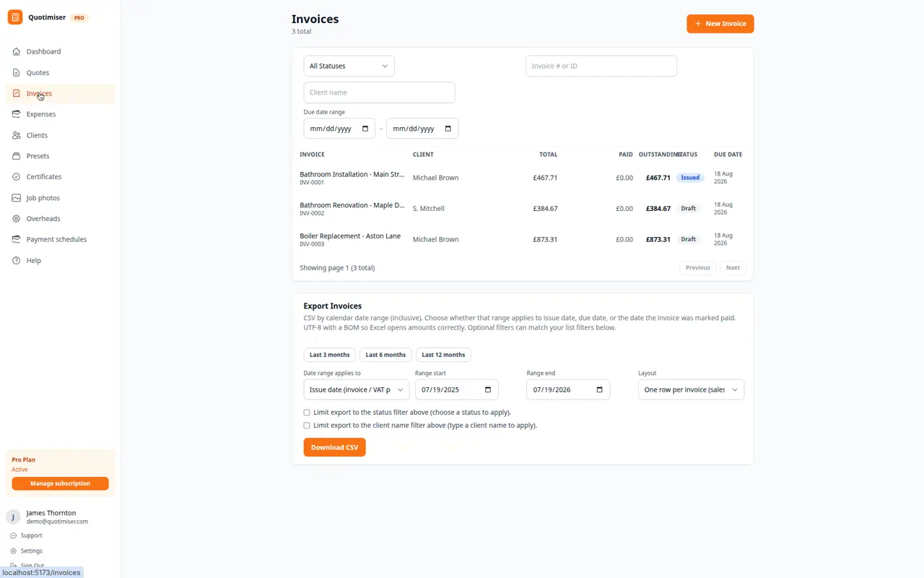Open the Date range applies to dropdown
The image size is (924, 578).
coord(356,389)
